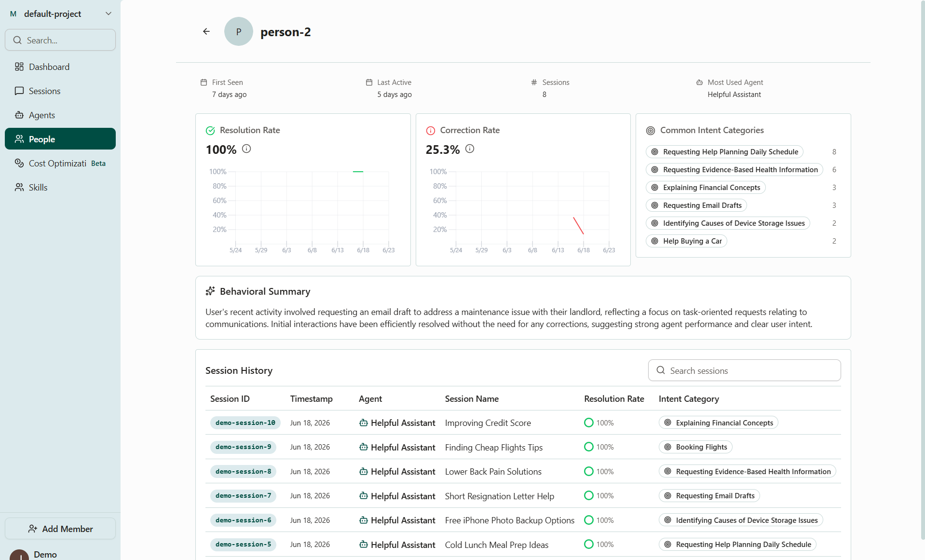Click Explaining Financial Concepts chip in demo-session-10 row
The width and height of the screenshot is (925, 560).
click(x=718, y=423)
